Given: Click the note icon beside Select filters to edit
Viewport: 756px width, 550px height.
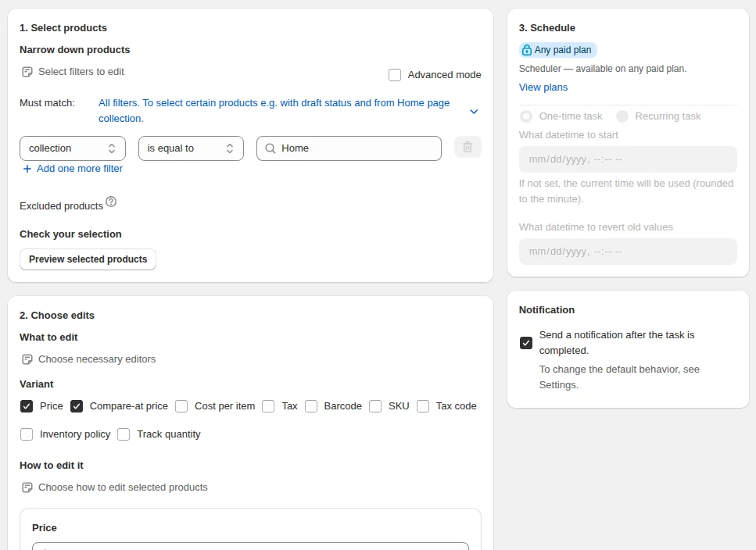Looking at the screenshot, I should tap(27, 72).
